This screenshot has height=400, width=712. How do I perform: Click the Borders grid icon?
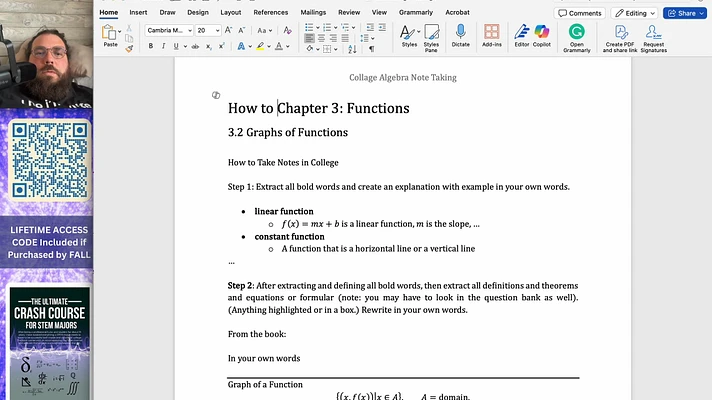[x=327, y=49]
